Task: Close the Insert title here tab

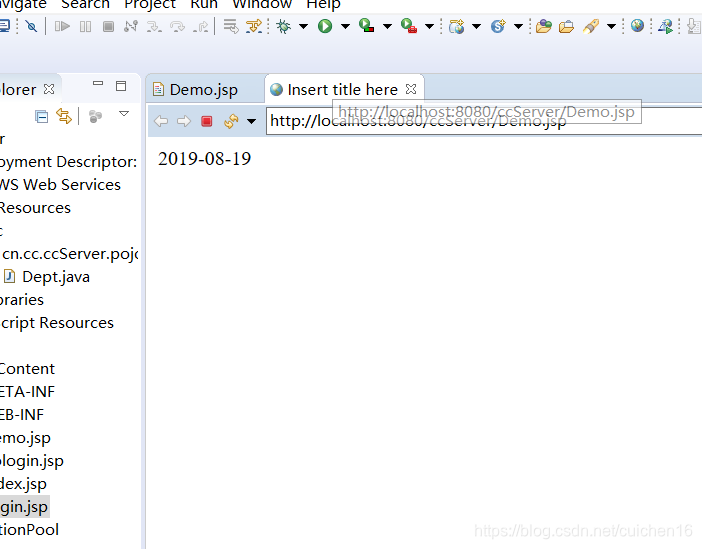Action: 411,89
